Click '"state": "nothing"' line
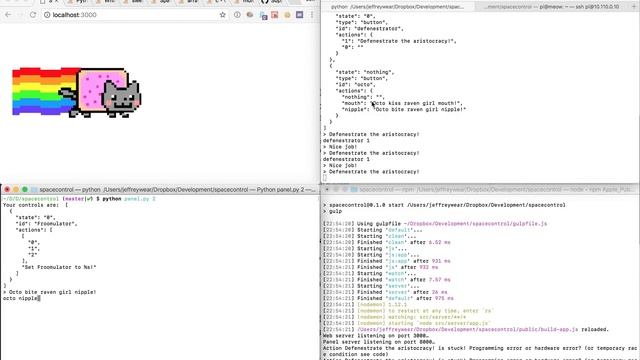 click(364, 72)
